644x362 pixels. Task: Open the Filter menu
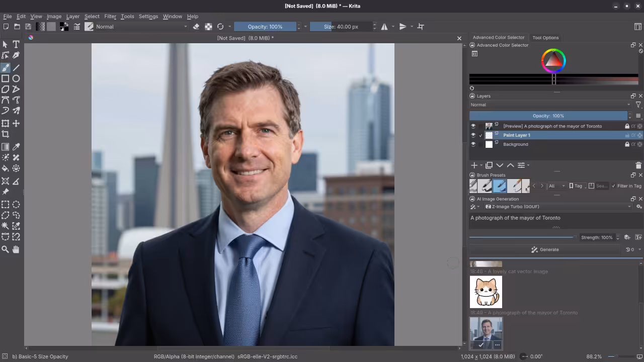click(110, 16)
